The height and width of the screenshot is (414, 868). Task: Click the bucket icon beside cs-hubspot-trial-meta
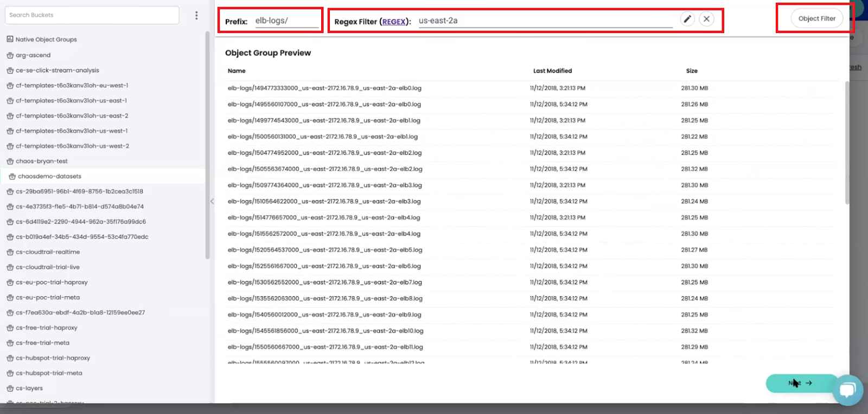tap(10, 373)
